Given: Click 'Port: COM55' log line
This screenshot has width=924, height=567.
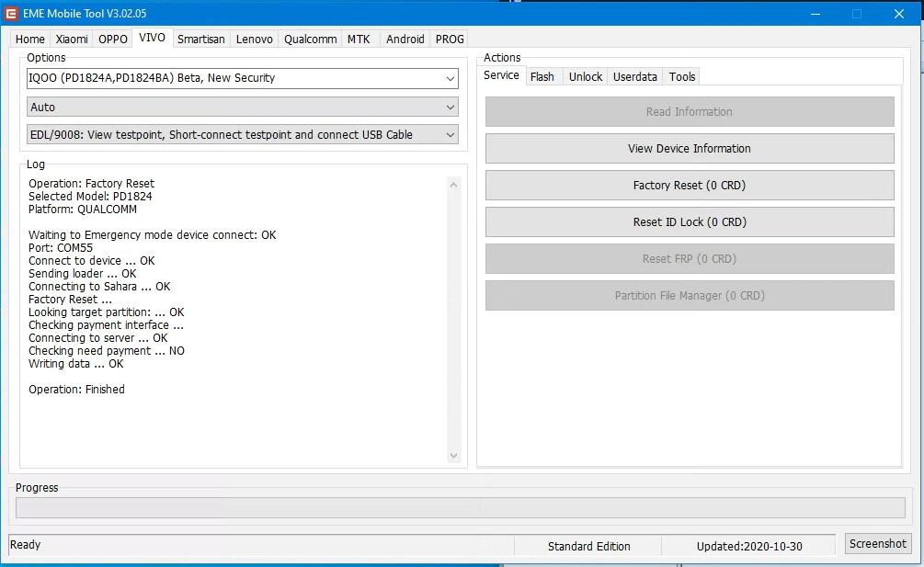Looking at the screenshot, I should [x=60, y=248].
